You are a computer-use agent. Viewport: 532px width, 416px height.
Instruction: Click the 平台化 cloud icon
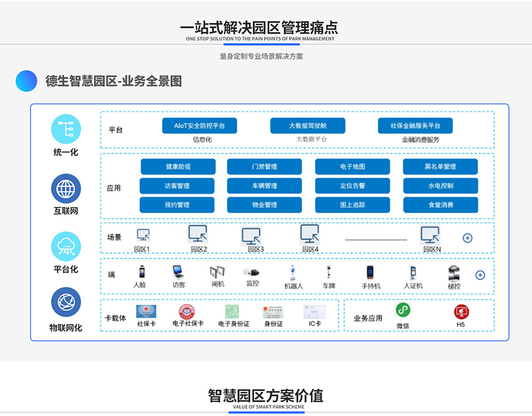click(66, 246)
